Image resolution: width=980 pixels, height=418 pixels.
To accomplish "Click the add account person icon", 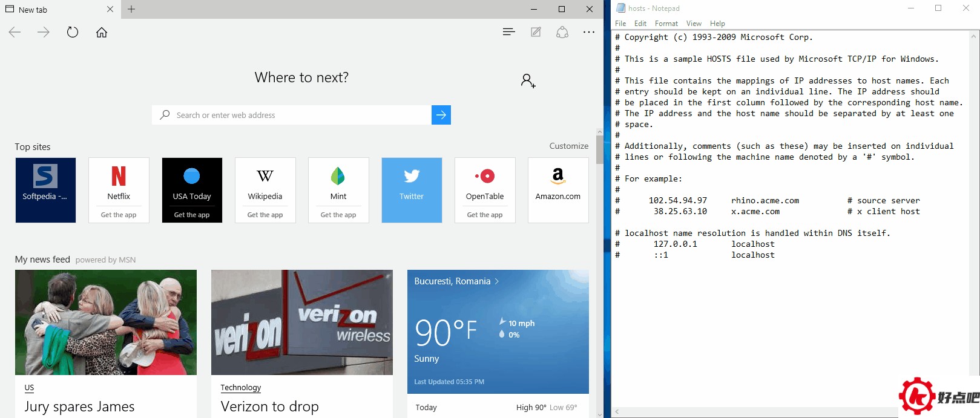I will point(528,80).
